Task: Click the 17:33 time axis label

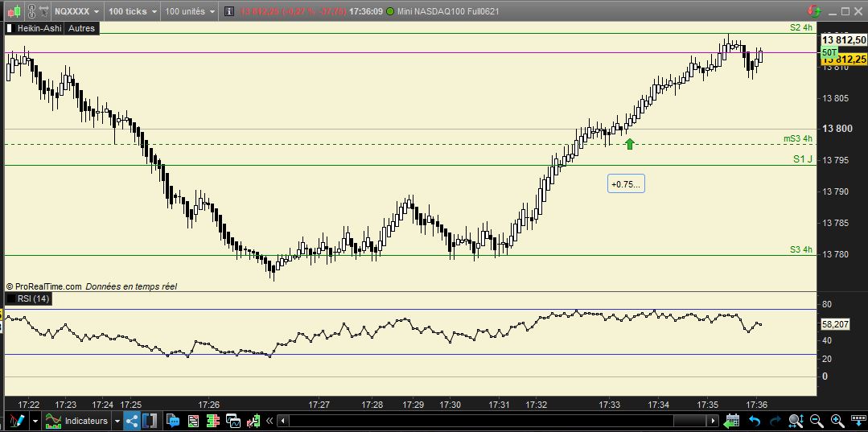Action: tap(609, 405)
